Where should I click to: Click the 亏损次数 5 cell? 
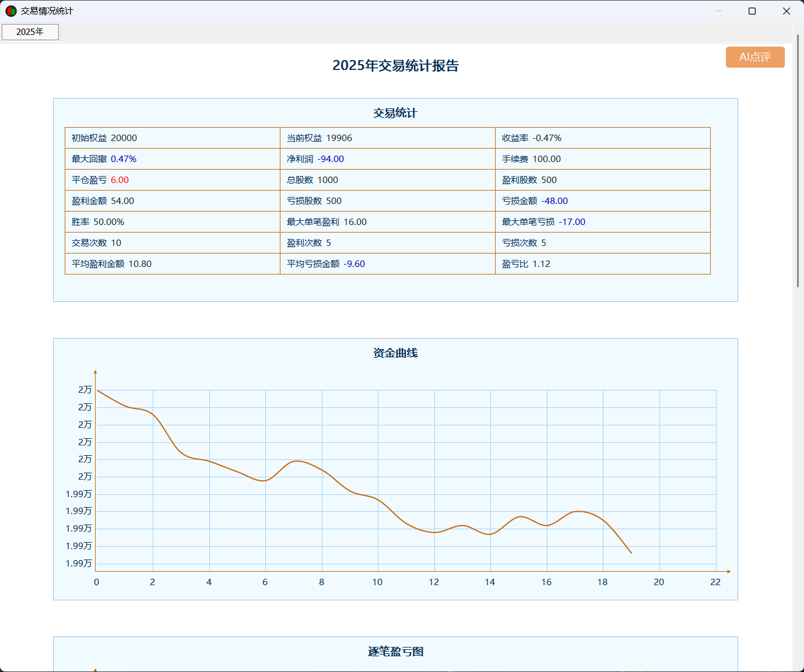click(x=603, y=243)
